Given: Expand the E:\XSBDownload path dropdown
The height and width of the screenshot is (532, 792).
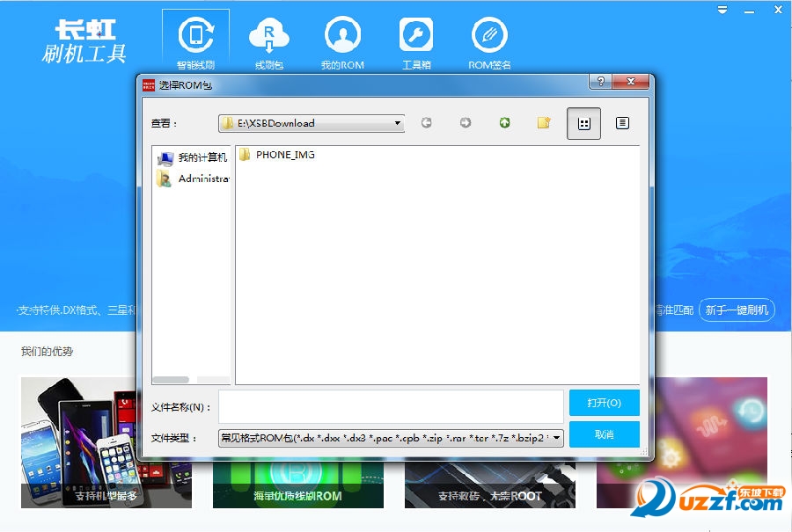Looking at the screenshot, I should point(398,123).
